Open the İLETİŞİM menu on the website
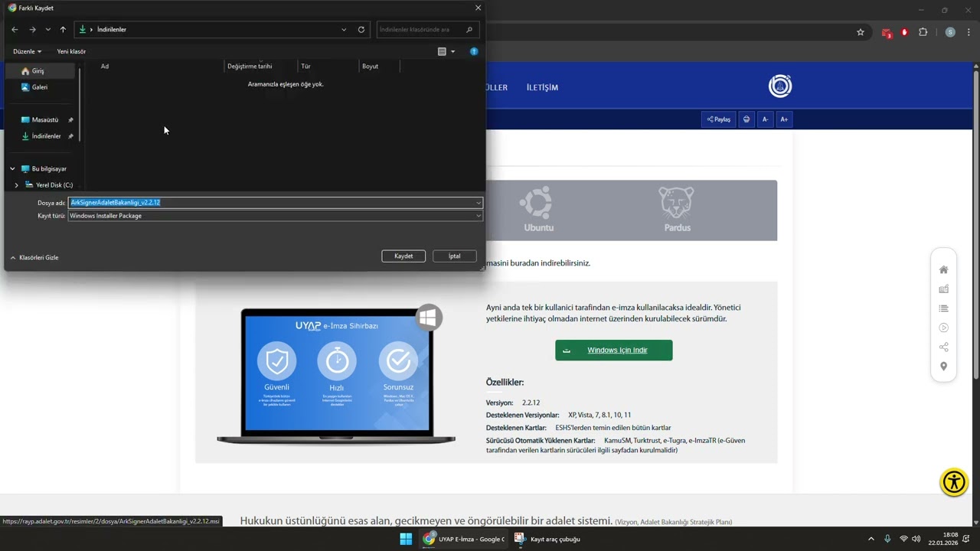 (x=542, y=87)
